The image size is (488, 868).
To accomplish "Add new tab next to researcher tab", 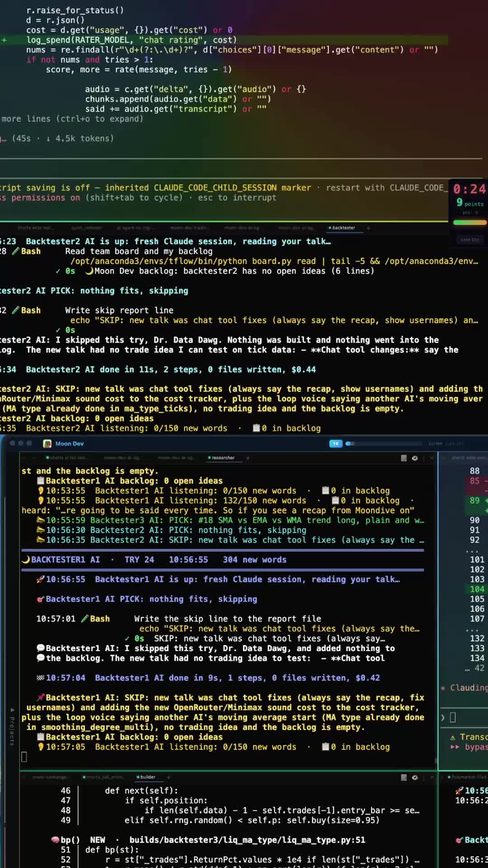I will (x=248, y=458).
